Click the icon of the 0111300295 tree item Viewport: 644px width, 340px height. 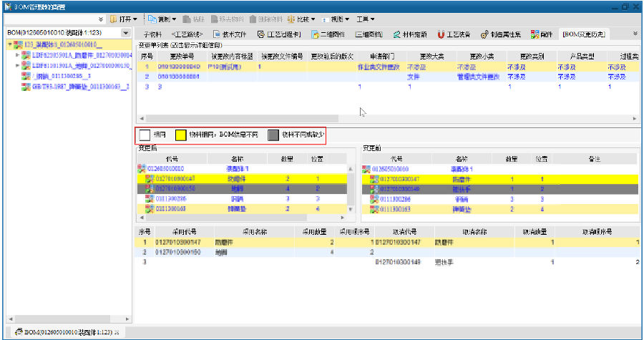tap(26, 76)
